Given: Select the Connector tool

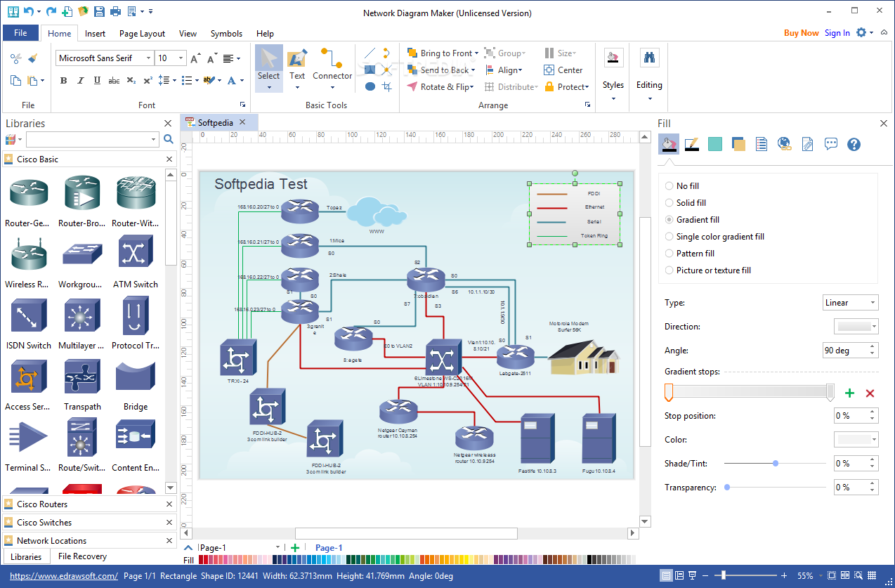Looking at the screenshot, I should (332, 67).
